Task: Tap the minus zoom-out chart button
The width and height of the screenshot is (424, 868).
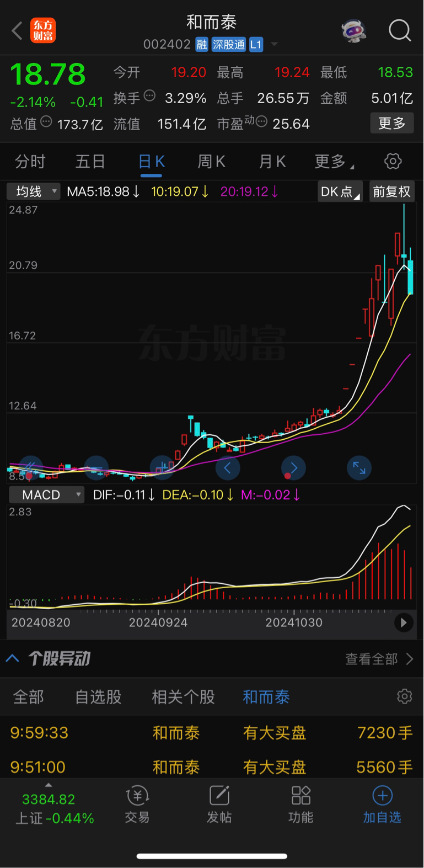Action: point(96,468)
